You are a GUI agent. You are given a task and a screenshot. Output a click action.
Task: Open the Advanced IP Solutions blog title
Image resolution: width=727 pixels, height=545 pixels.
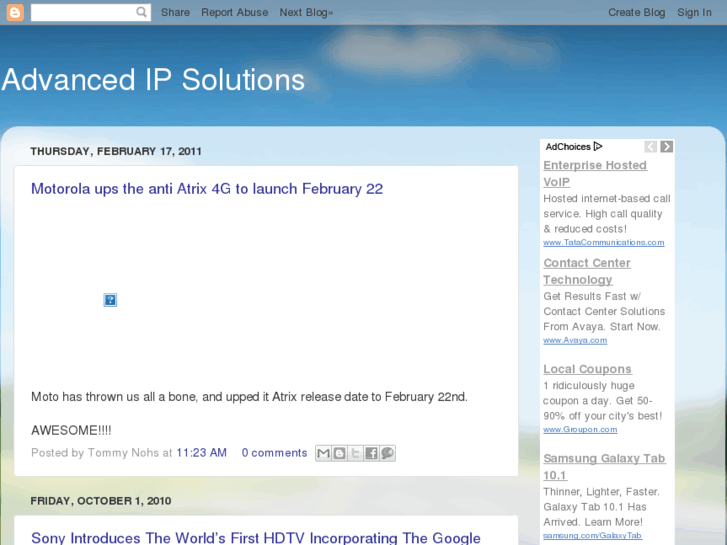pos(153,80)
